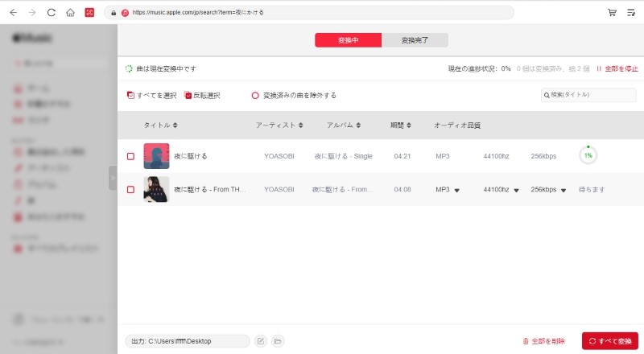This screenshot has height=354, width=644.
Task: Open the shopping cart icon
Action: [612, 13]
